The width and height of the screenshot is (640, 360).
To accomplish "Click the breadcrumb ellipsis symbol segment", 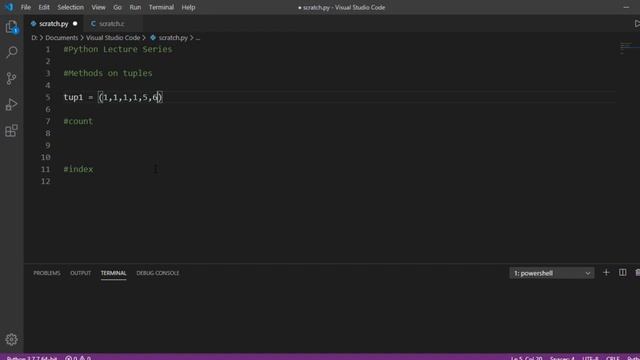I will click(x=198, y=38).
